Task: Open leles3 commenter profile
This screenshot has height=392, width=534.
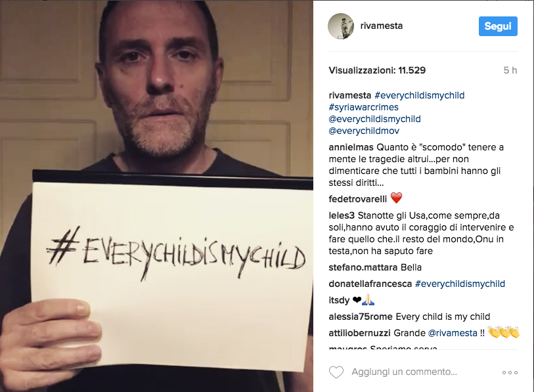Action: pos(342,215)
